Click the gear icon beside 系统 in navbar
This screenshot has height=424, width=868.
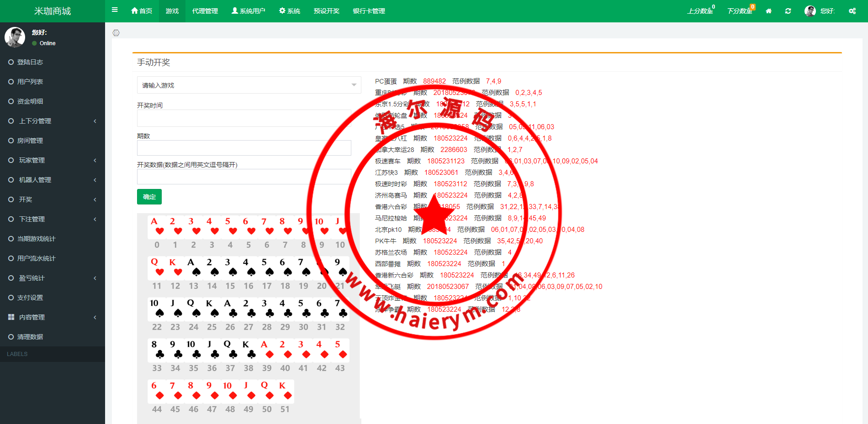(x=281, y=10)
